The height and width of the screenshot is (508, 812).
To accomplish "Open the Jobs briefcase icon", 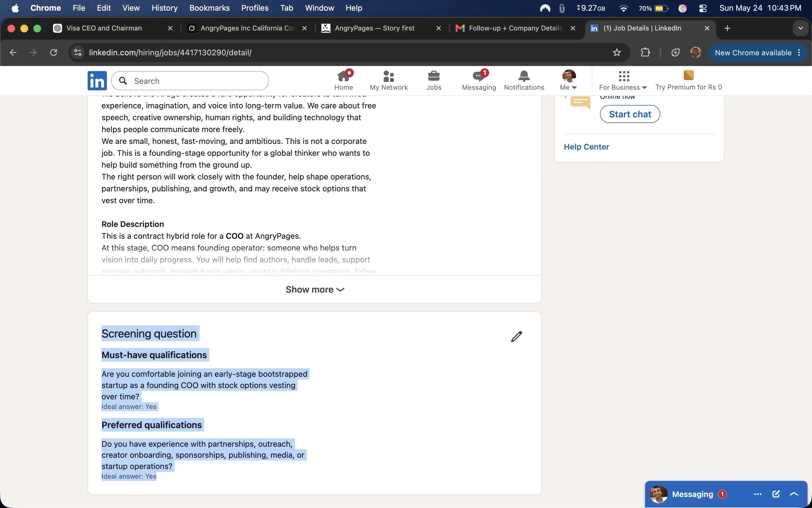I will click(434, 81).
